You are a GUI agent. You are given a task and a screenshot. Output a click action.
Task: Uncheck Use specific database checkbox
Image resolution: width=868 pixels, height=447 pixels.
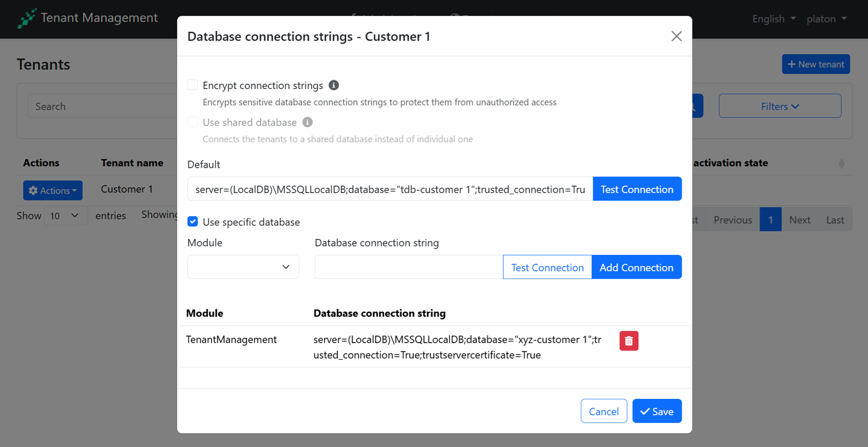193,222
